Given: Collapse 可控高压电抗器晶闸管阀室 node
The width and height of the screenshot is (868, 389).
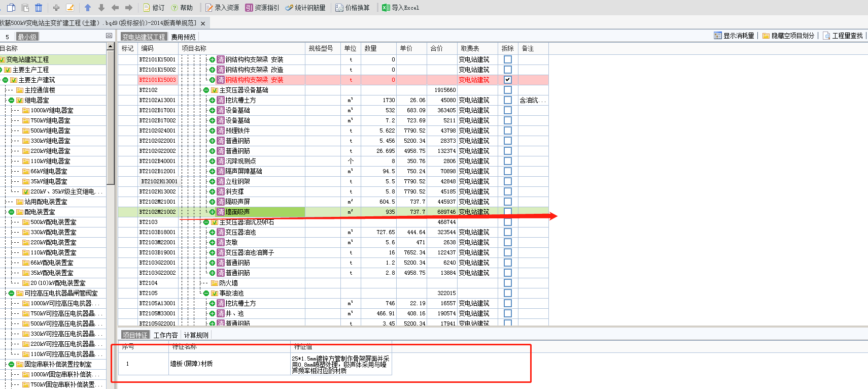Looking at the screenshot, I should tap(11, 293).
